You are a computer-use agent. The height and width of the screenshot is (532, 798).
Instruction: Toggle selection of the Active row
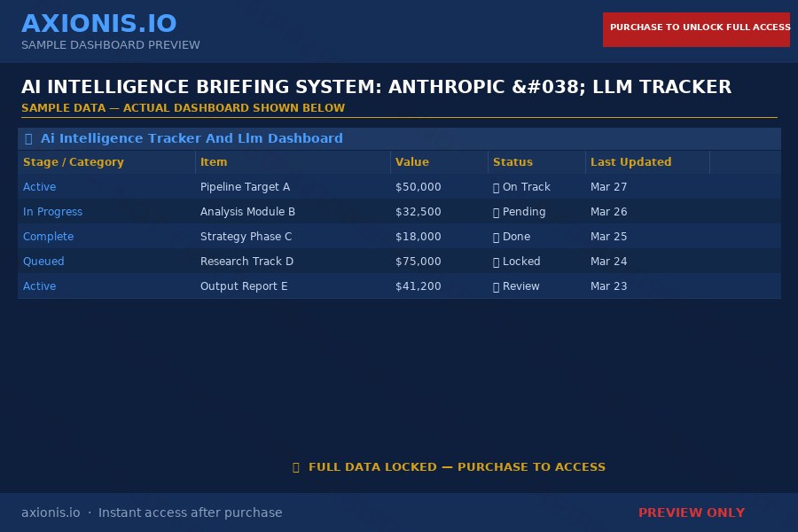[39, 187]
